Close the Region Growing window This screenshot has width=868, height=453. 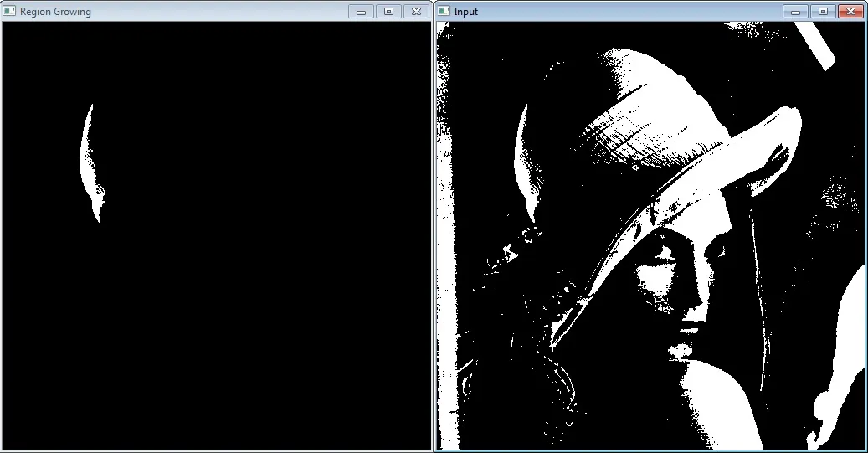[416, 11]
